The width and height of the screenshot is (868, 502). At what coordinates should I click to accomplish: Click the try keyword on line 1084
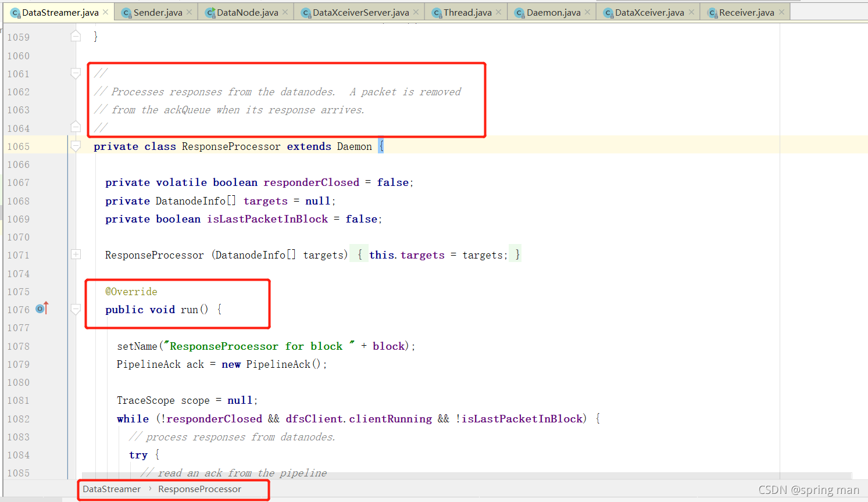pos(138,455)
